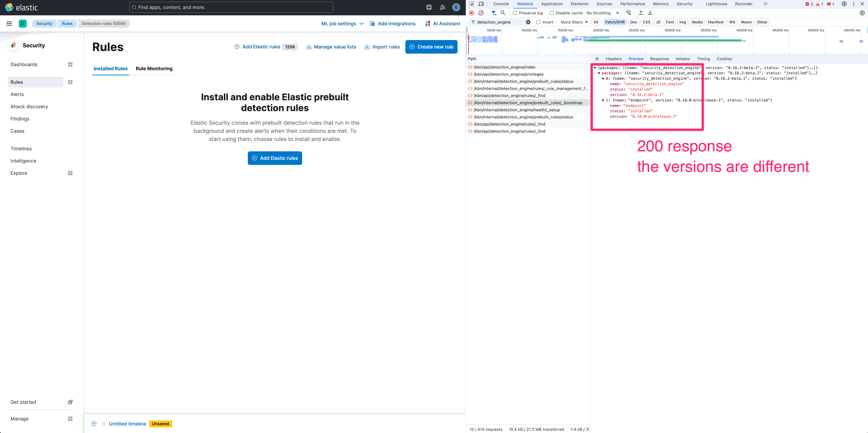This screenshot has width=868, height=433.
Task: Toggle the network filter funnel icon
Action: 494,13
